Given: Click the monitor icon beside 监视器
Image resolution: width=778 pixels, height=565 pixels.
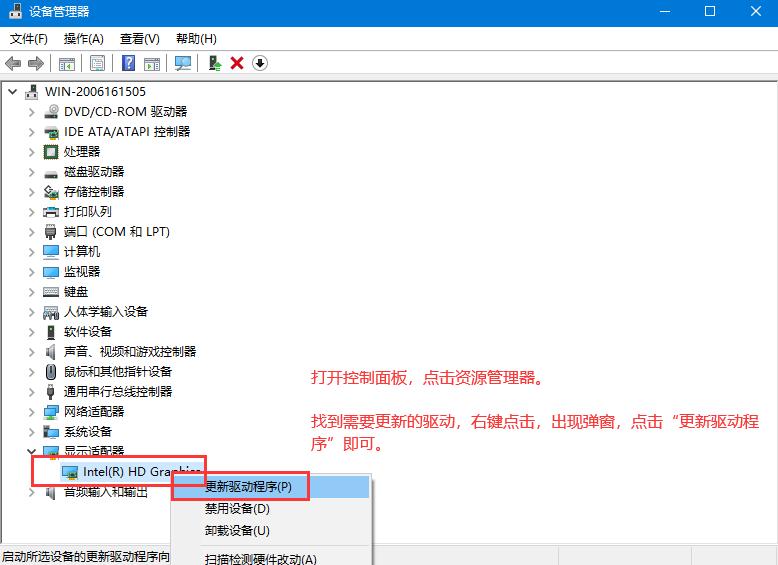Looking at the screenshot, I should [51, 272].
